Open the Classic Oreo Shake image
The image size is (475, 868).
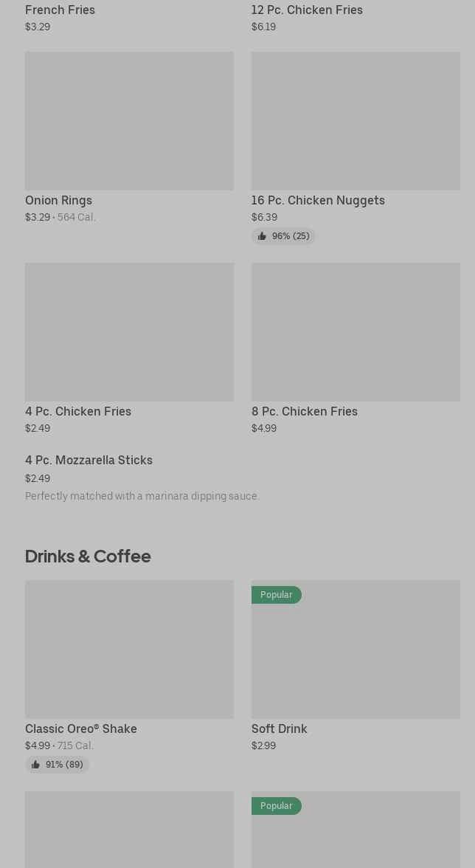129,649
